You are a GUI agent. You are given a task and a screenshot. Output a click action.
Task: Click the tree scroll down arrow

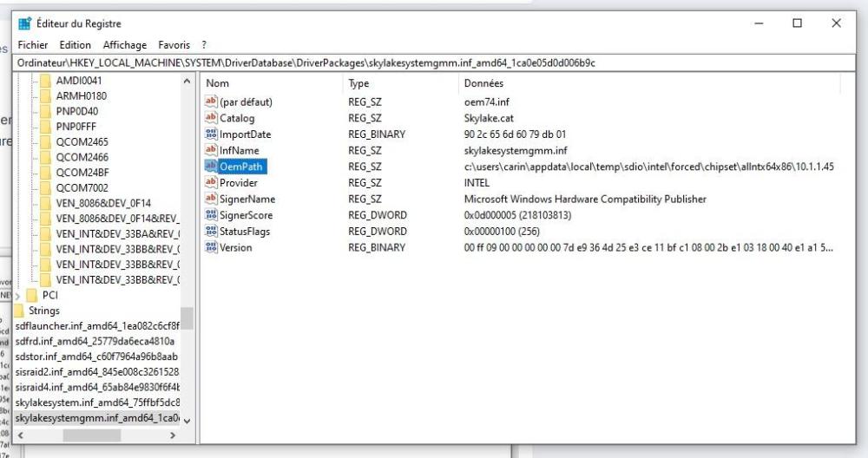[187, 421]
